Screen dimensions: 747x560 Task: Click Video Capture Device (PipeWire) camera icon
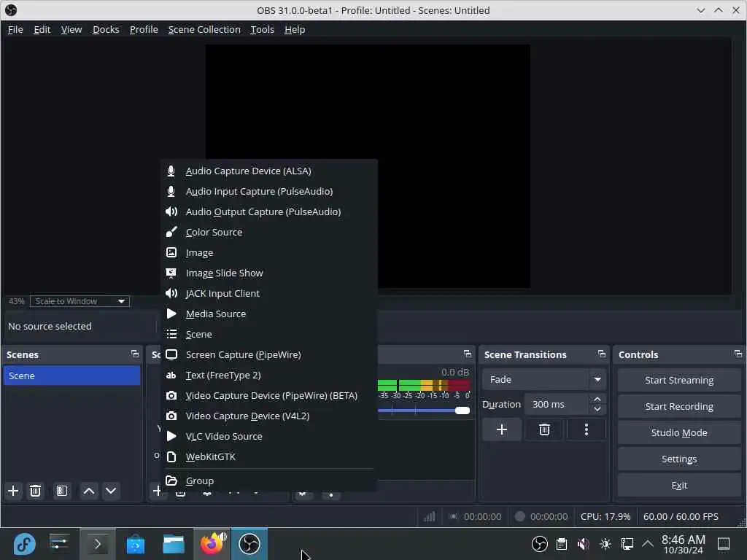click(171, 396)
